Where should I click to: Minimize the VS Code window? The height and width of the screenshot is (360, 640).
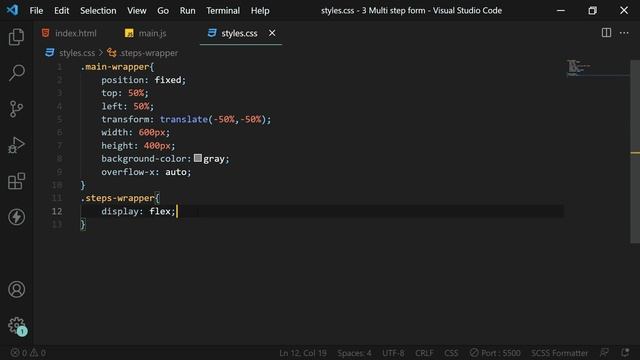click(x=561, y=11)
